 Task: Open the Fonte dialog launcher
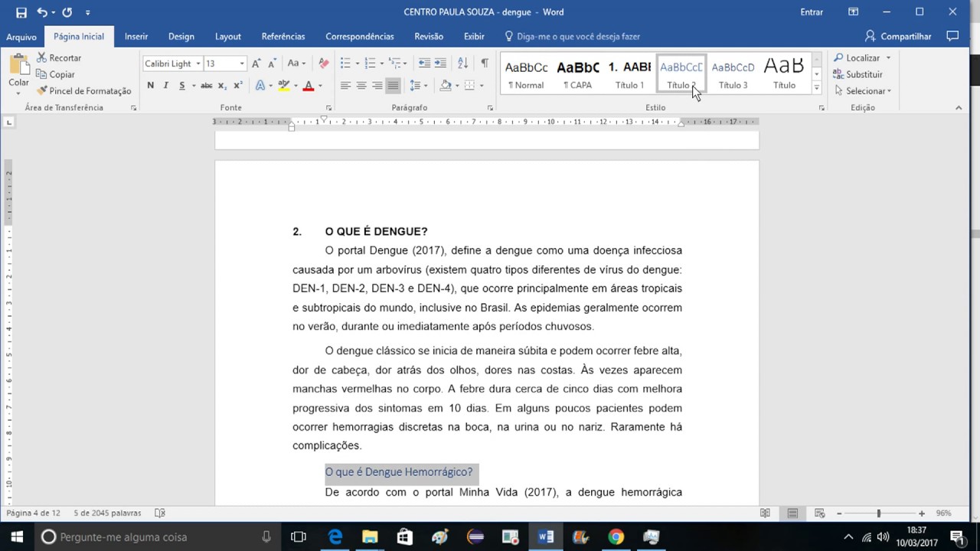[x=329, y=108]
